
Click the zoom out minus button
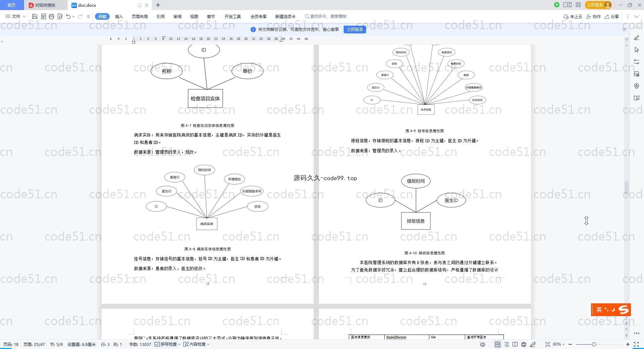click(x=570, y=344)
